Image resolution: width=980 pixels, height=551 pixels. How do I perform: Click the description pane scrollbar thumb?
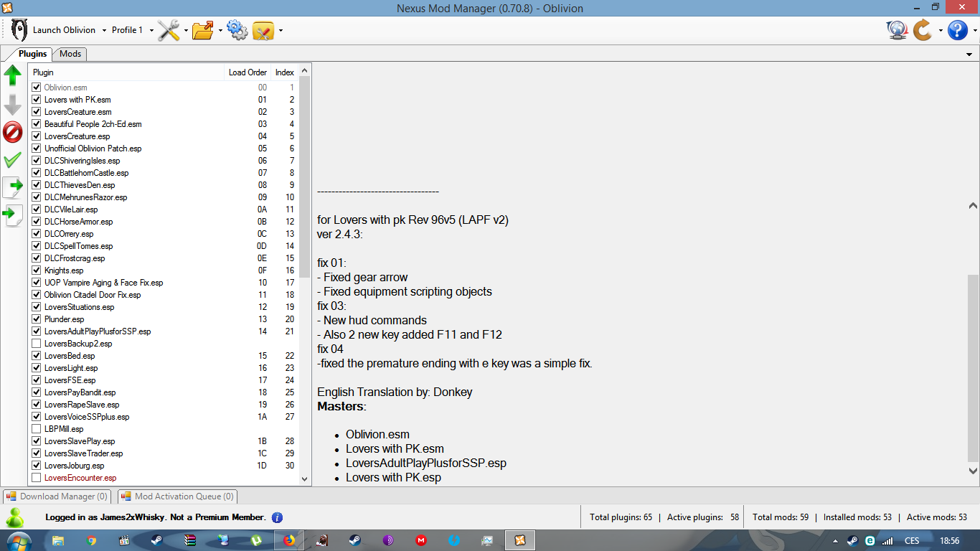pos(973,367)
